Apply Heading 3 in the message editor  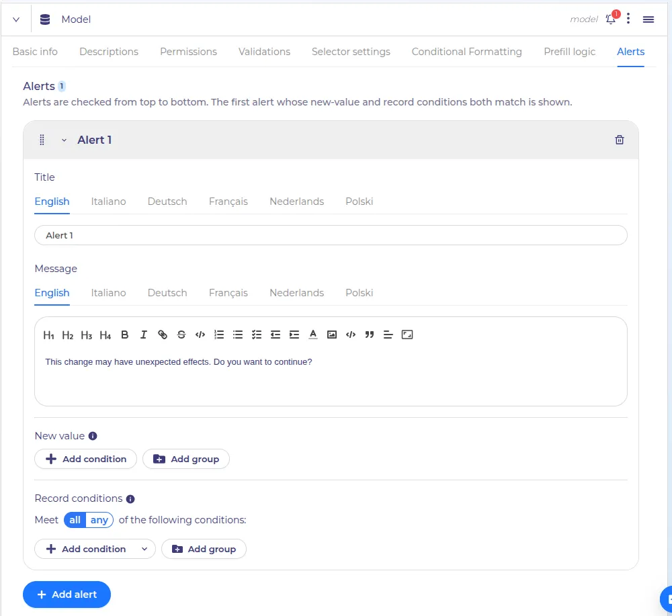tap(86, 335)
